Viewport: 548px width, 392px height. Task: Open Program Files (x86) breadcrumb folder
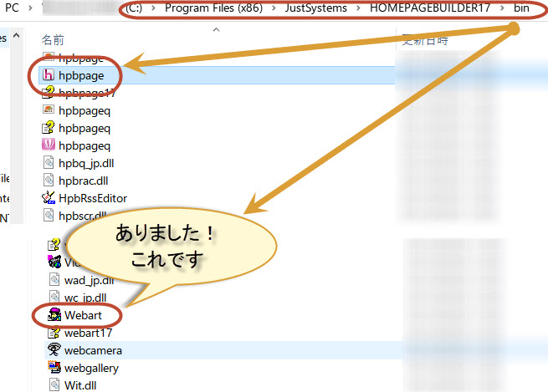[x=213, y=8]
